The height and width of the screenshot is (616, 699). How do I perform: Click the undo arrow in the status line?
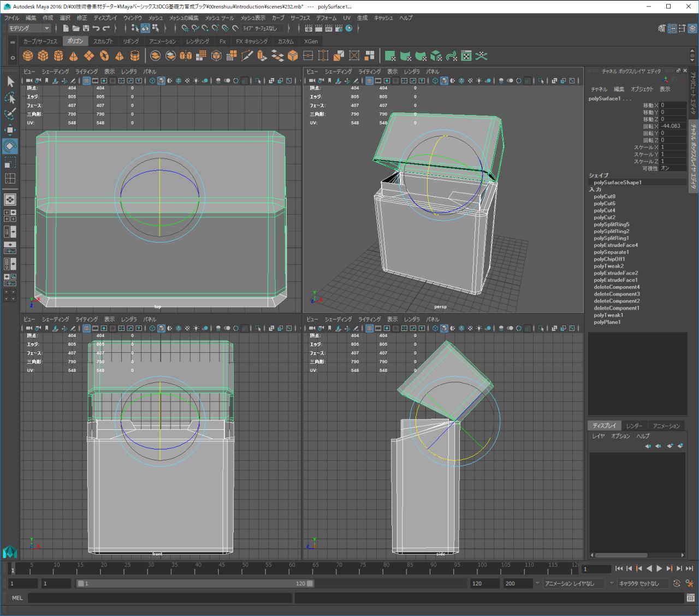point(96,28)
